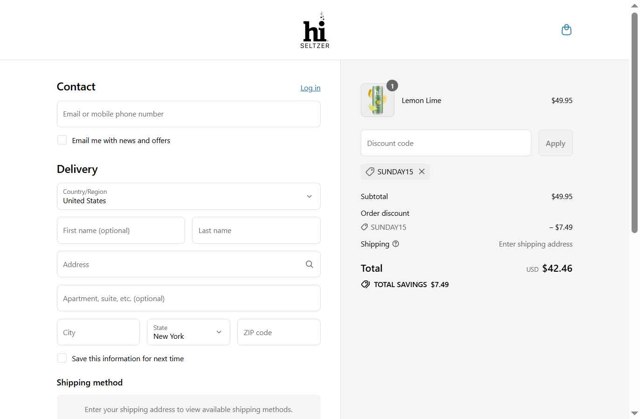Click the Address search magnifier icon
640x419 pixels.
point(309,264)
